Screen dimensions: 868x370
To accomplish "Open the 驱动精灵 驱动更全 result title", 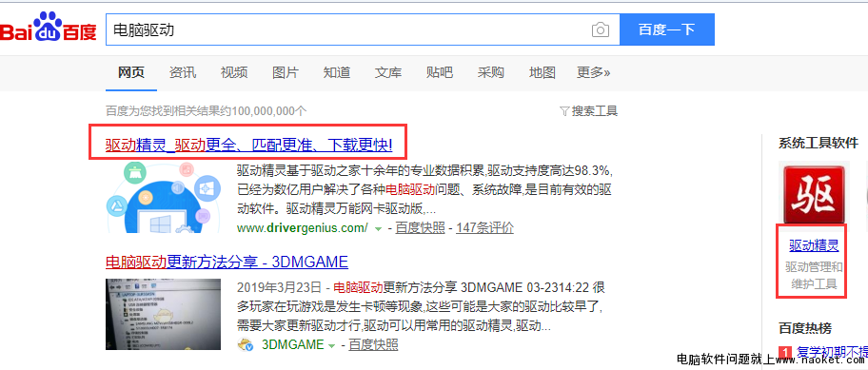I will pyautogui.click(x=248, y=145).
